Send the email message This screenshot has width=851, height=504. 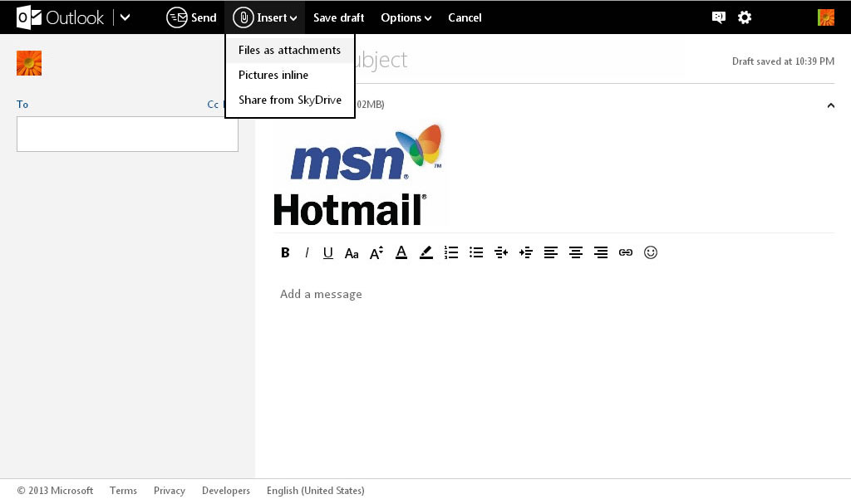coord(191,17)
